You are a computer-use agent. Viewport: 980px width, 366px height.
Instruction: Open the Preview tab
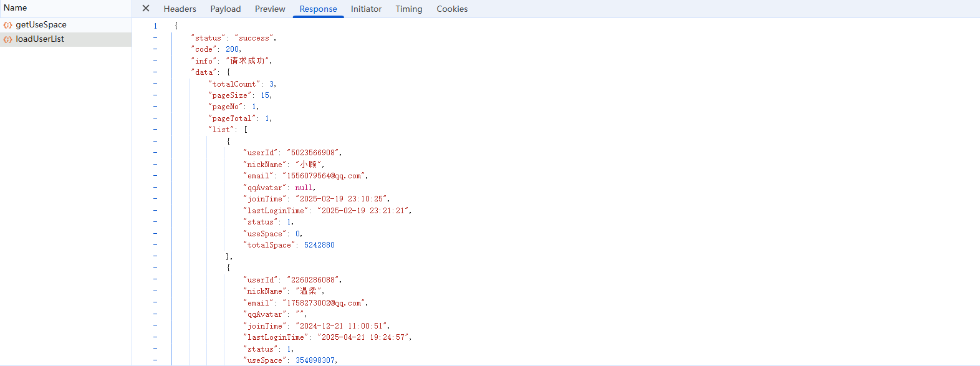pos(270,9)
